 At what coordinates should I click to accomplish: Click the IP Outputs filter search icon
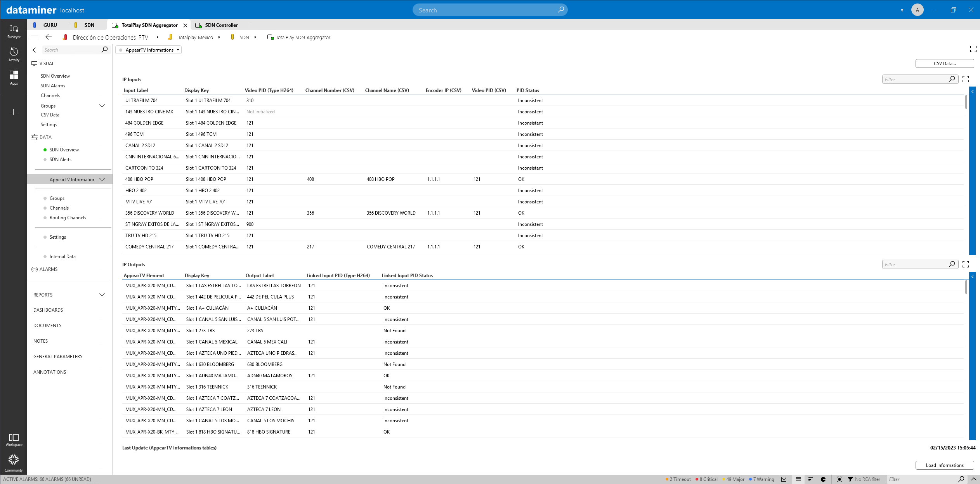tap(952, 264)
